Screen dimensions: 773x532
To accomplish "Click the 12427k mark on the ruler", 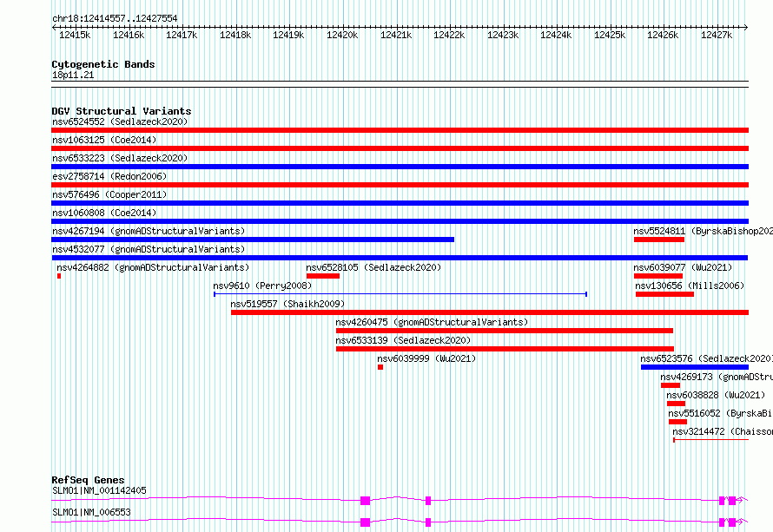I will point(717,35).
